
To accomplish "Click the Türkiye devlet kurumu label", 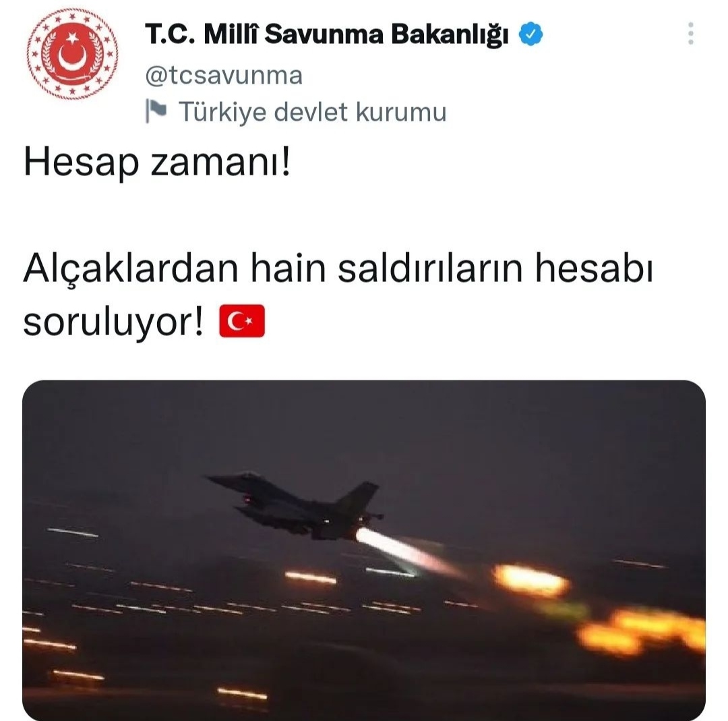I will pyautogui.click(x=313, y=111).
